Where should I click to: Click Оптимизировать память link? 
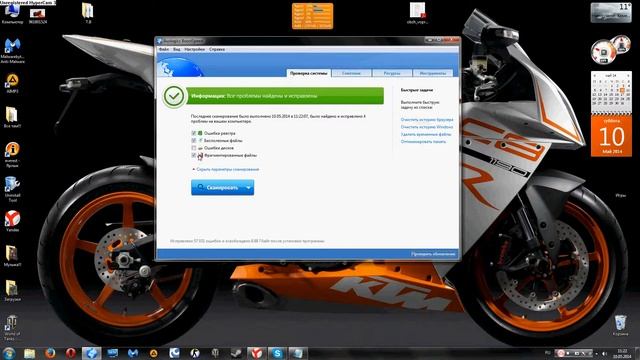pyautogui.click(x=423, y=142)
